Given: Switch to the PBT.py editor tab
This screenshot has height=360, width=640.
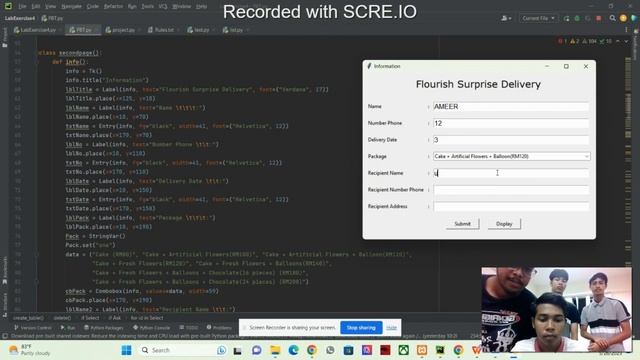Looking at the screenshot, I should [83, 30].
